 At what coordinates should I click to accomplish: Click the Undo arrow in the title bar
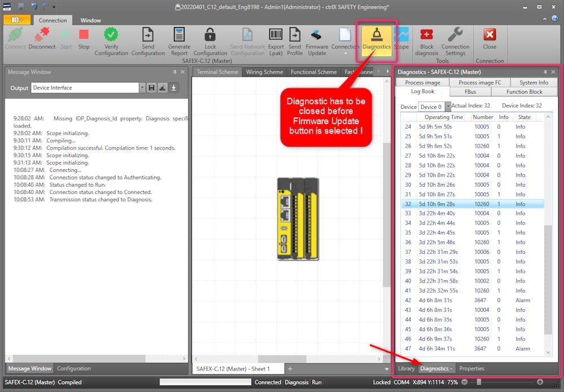tap(34, 6)
